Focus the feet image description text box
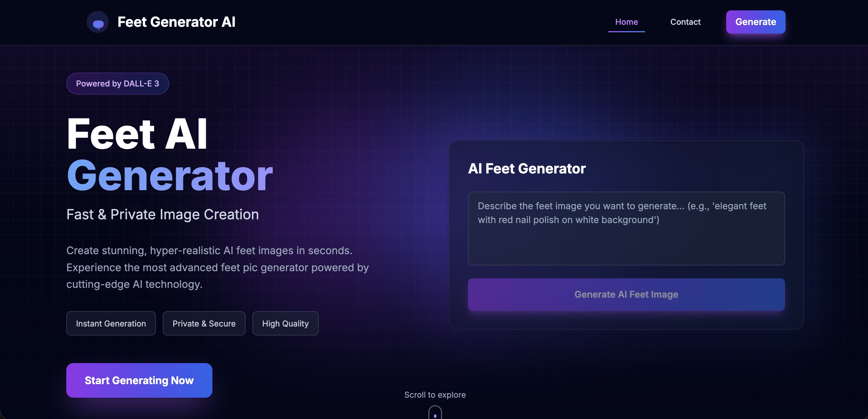 click(626, 228)
